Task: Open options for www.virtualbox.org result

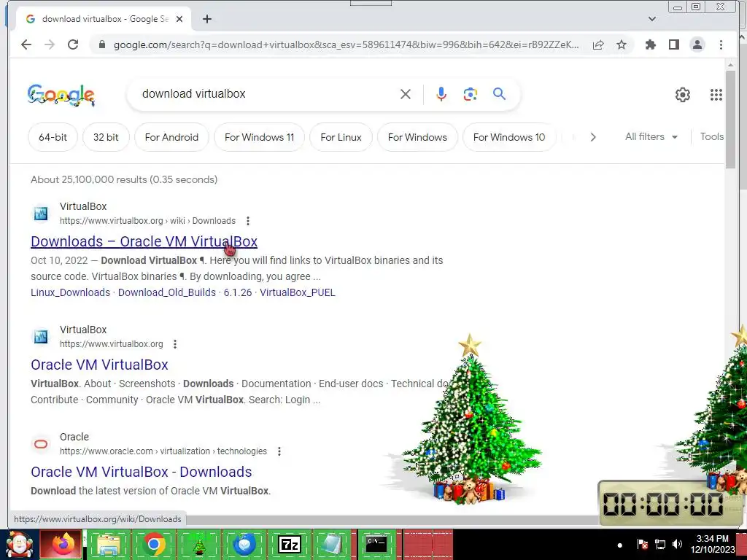Action: 175,344
